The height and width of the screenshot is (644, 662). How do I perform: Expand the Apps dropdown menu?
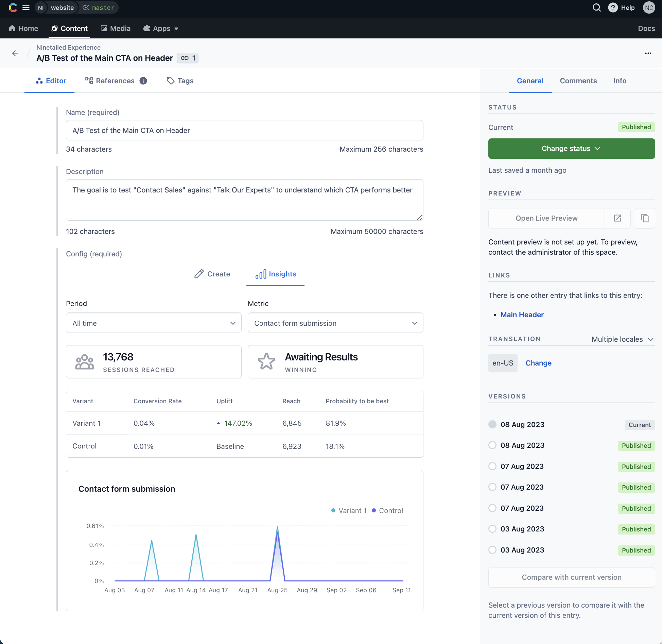point(161,29)
